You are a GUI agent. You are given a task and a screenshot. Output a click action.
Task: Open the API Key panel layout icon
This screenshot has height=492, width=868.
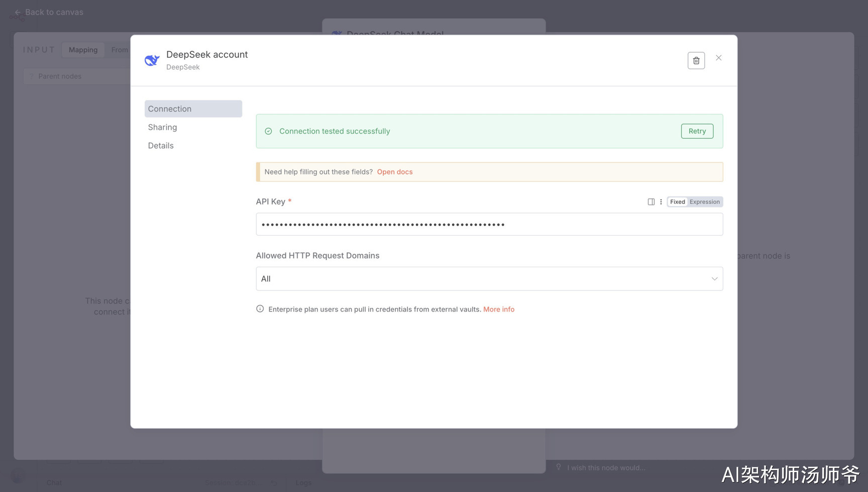tap(651, 202)
